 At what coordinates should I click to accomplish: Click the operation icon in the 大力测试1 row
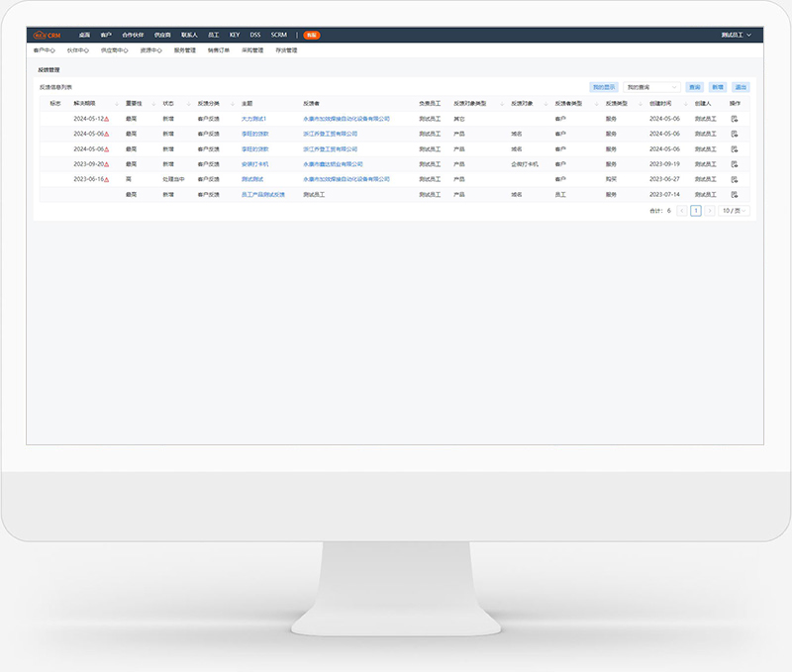pyautogui.click(x=735, y=118)
